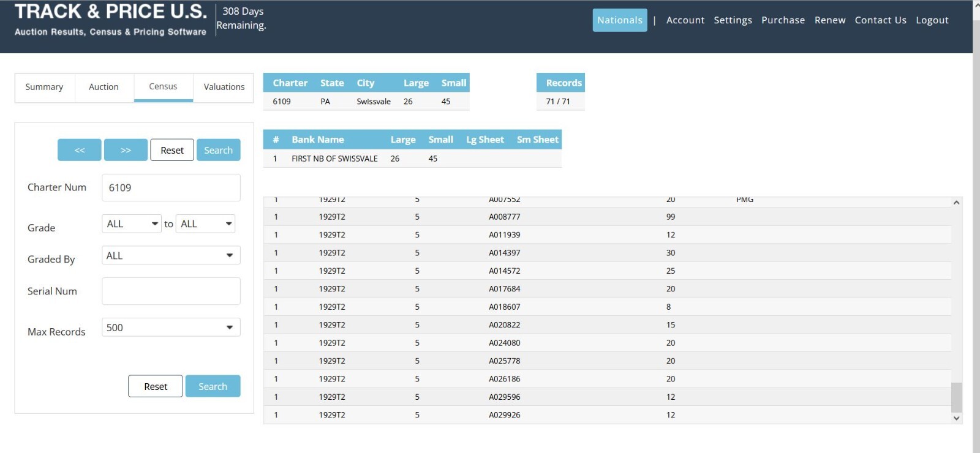Select the row with serial A026186

click(x=607, y=379)
